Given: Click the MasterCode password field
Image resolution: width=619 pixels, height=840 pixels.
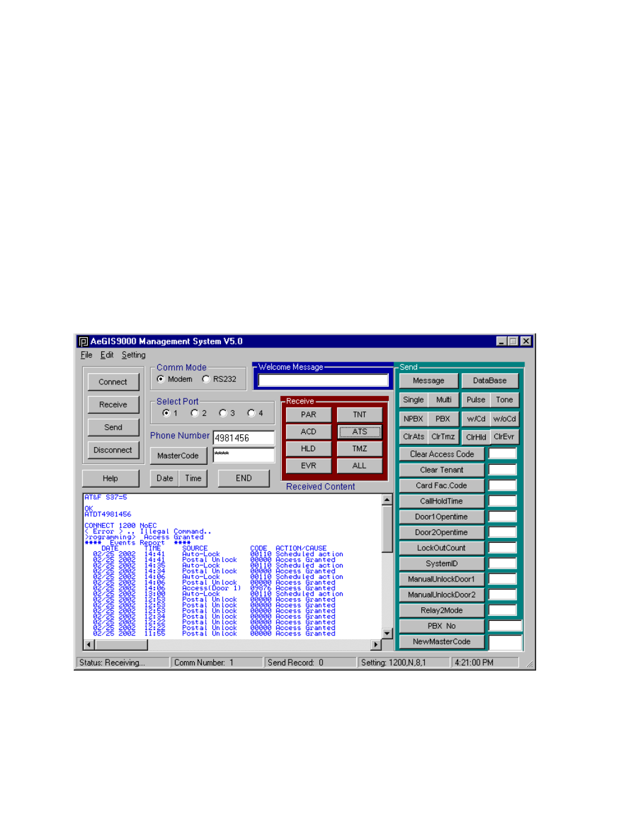Looking at the screenshot, I should coord(244,455).
